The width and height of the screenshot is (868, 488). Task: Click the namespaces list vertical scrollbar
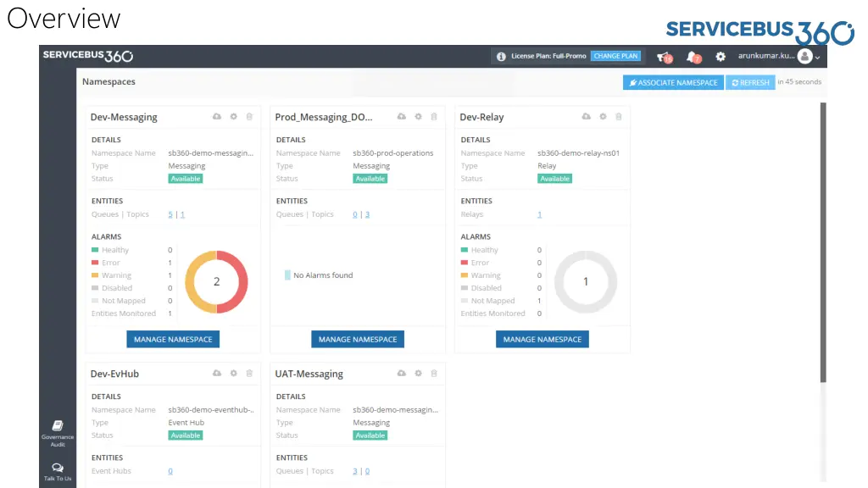[823, 241]
